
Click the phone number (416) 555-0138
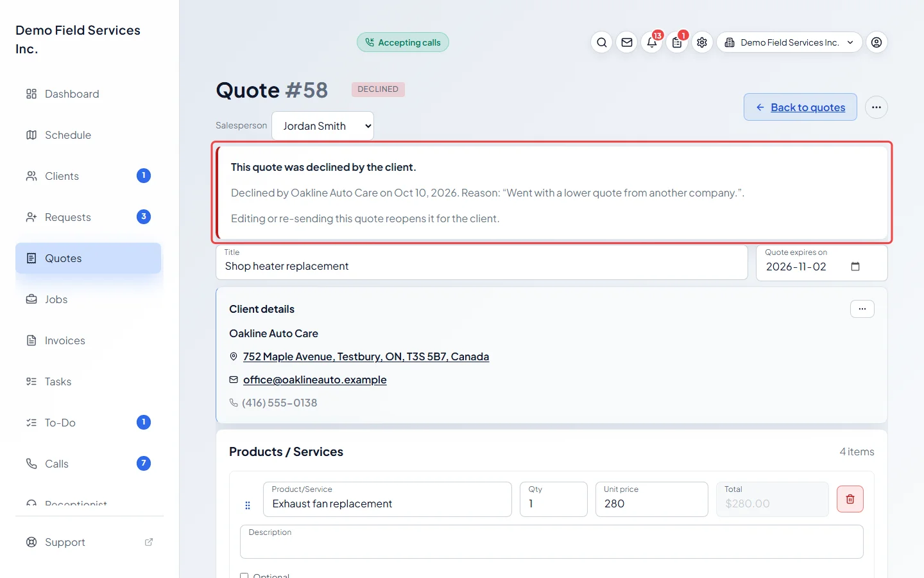click(x=279, y=403)
